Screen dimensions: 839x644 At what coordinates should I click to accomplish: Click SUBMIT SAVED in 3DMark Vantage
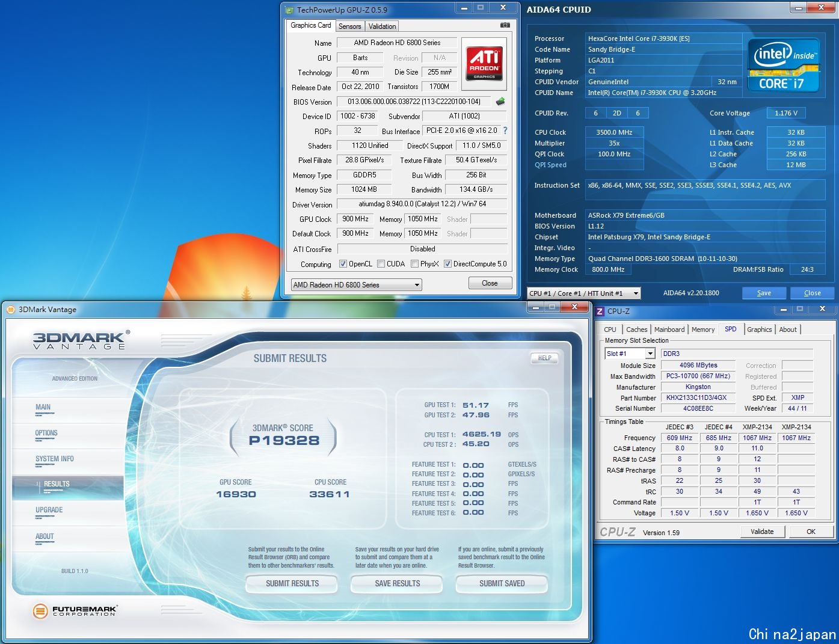tap(502, 584)
